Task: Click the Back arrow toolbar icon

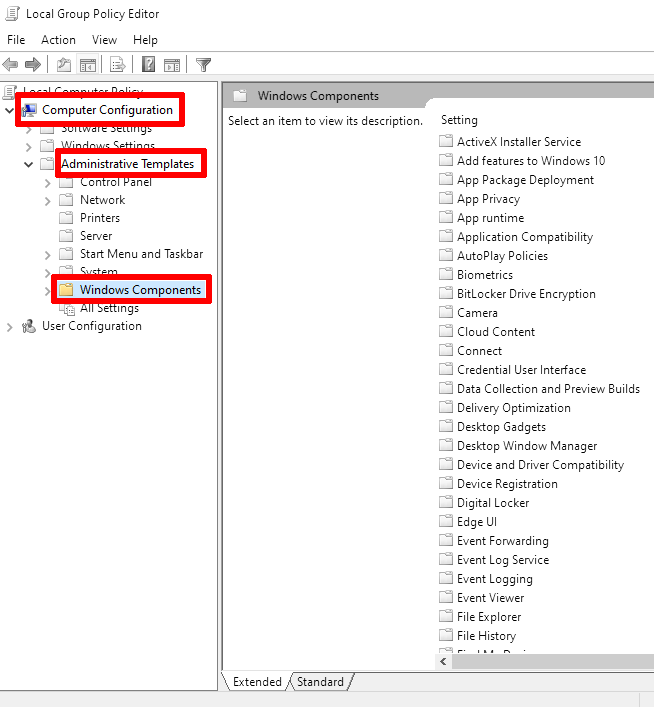Action: [x=11, y=65]
